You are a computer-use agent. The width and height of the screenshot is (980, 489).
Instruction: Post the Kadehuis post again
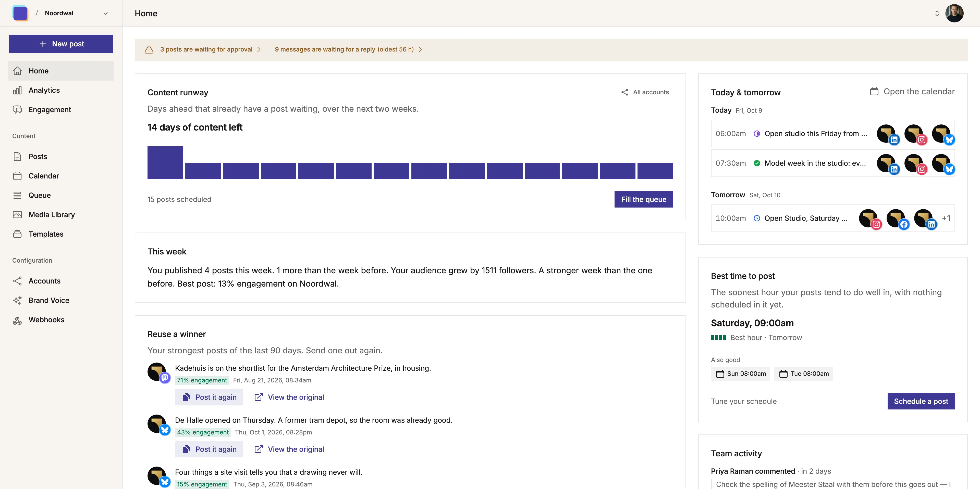[x=209, y=397]
